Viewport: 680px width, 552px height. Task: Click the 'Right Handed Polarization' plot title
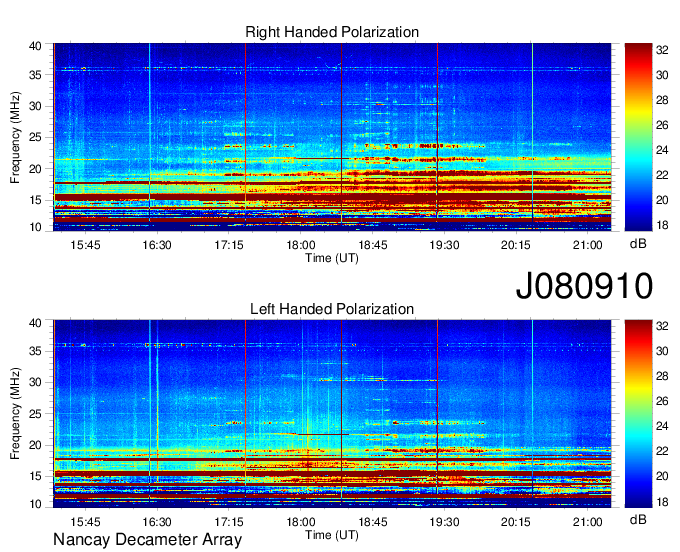(332, 32)
